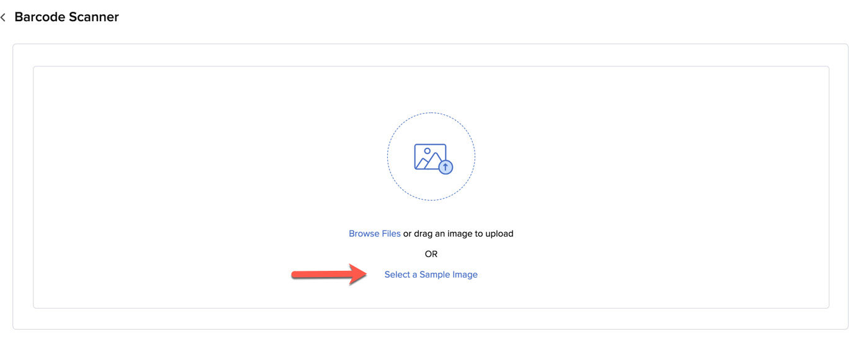The height and width of the screenshot is (341, 868).
Task: Open the Browse Files link
Action: pyautogui.click(x=374, y=234)
